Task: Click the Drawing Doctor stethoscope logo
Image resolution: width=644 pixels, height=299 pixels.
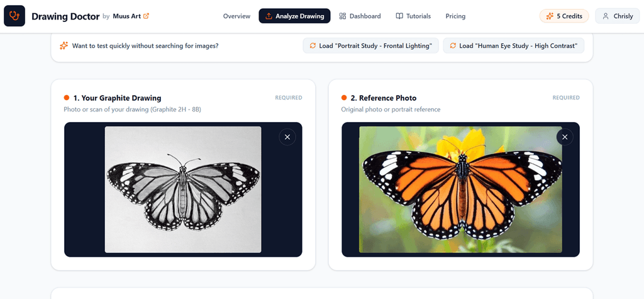Action: (14, 16)
